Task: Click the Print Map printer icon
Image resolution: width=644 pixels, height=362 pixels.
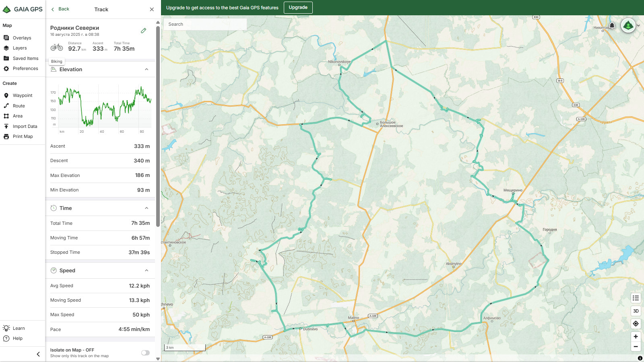Action: click(x=6, y=136)
